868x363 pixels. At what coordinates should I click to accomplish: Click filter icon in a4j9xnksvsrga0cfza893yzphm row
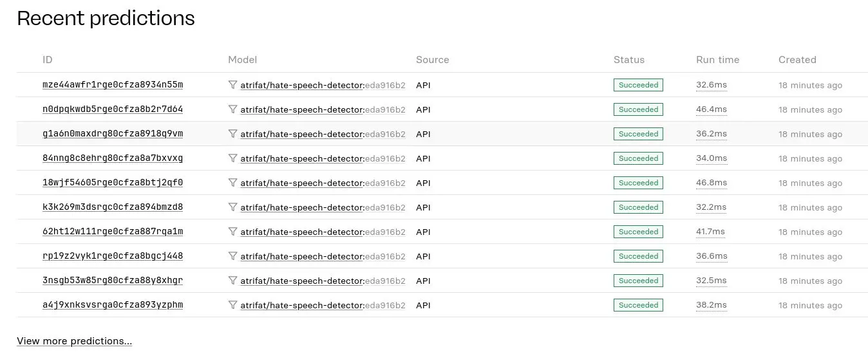[232, 305]
